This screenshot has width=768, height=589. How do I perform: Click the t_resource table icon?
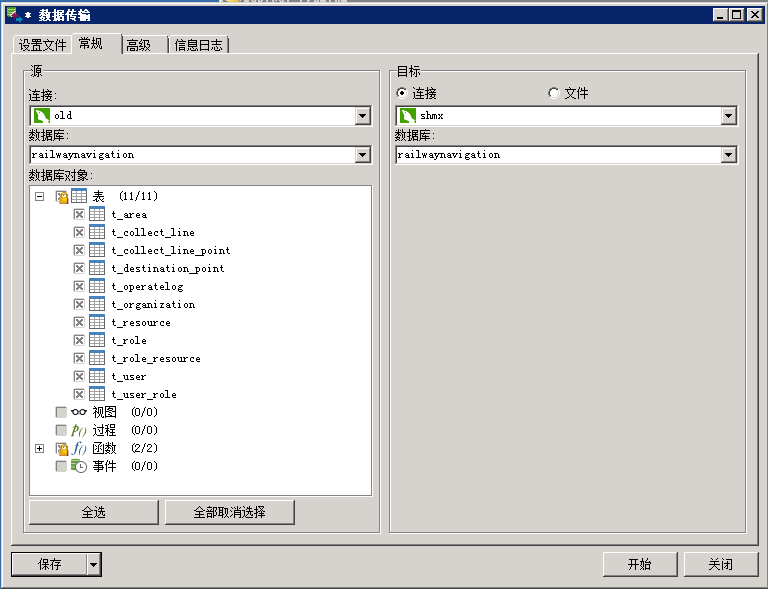(97, 322)
